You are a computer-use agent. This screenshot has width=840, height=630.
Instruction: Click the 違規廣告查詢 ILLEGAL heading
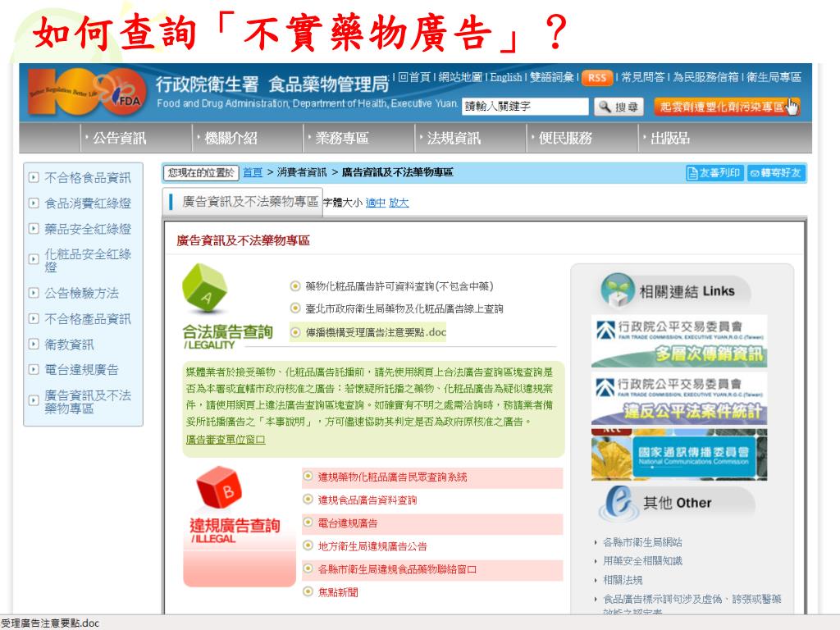tap(235, 531)
